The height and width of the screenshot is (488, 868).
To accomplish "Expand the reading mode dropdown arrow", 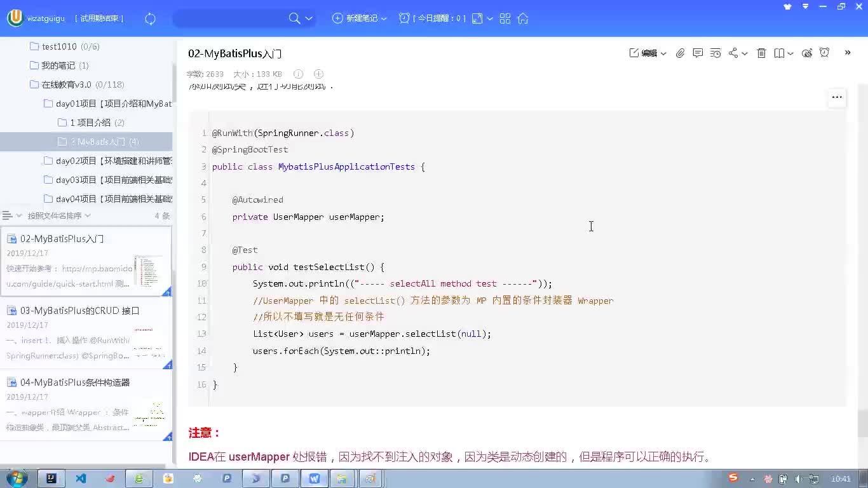I will (790, 54).
